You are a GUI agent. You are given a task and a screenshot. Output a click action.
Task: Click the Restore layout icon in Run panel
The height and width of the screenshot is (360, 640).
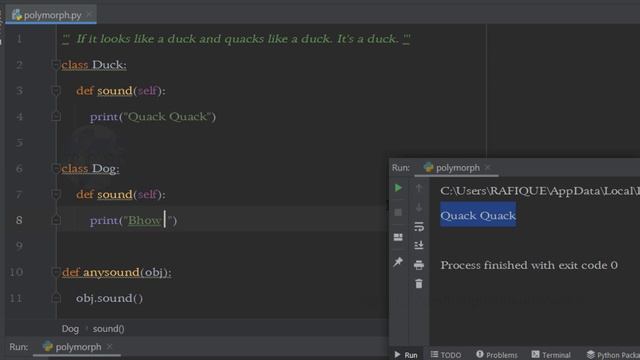pyautogui.click(x=398, y=237)
